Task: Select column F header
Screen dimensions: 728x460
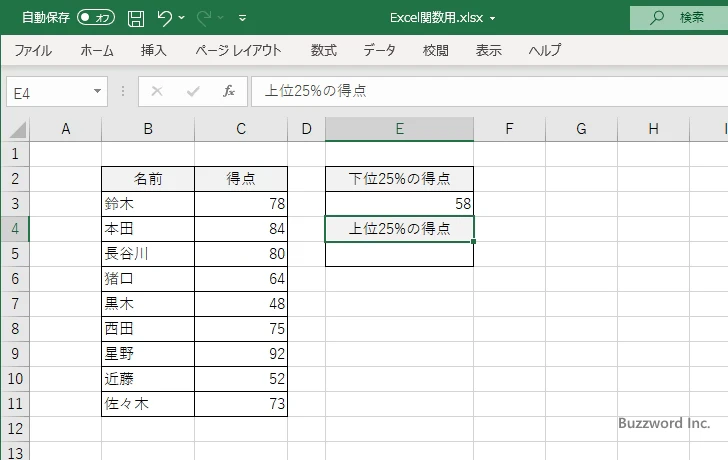Action: pos(509,129)
